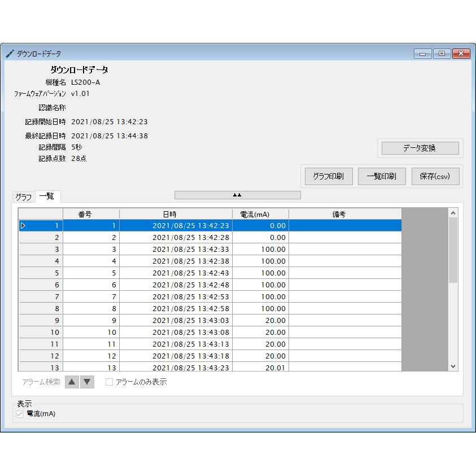Image resolution: width=476 pixels, height=476 pixels.
Task: Click the 電流(mA) column header
Action: point(260,215)
